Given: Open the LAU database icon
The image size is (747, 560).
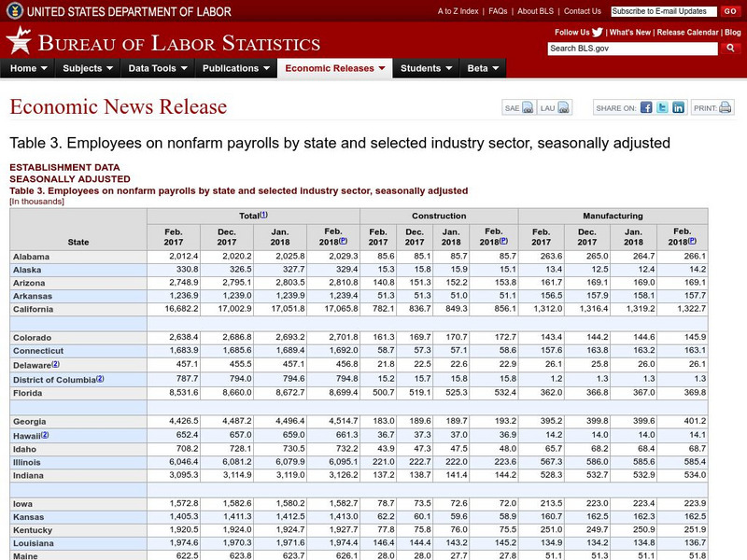Looking at the screenshot, I should click(x=563, y=108).
